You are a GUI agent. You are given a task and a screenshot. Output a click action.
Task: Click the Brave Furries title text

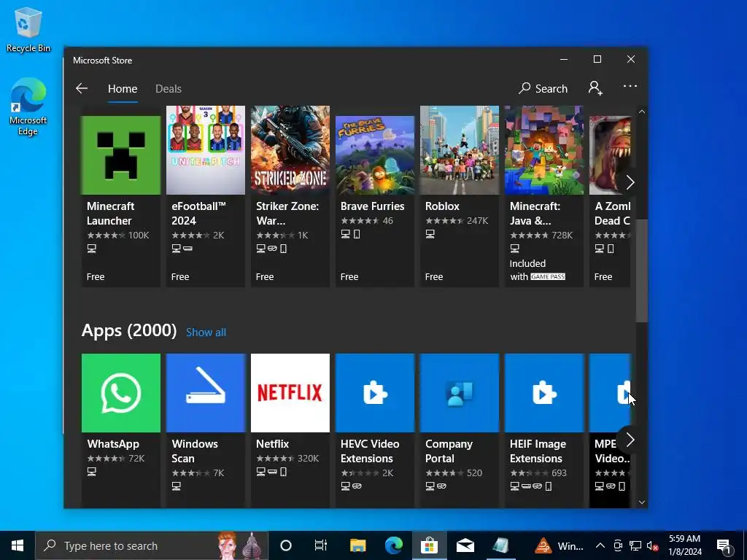pos(373,206)
